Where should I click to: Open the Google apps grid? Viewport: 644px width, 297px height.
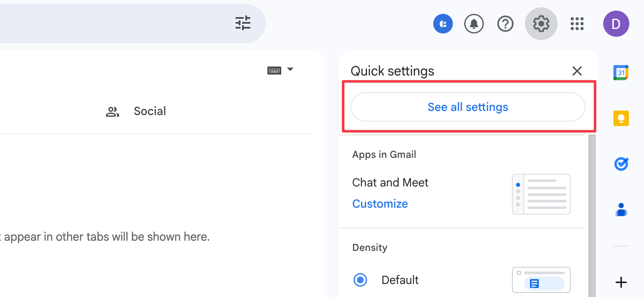(x=577, y=24)
